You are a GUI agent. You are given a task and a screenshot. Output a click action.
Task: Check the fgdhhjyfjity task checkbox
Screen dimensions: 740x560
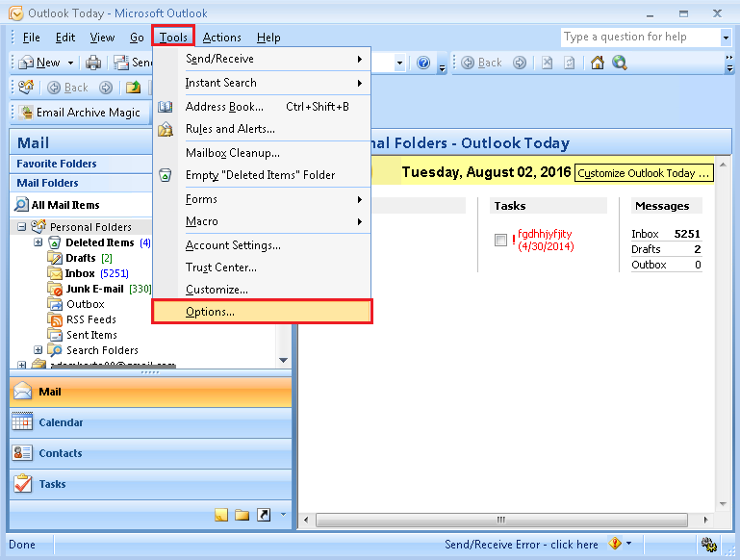[500, 241]
